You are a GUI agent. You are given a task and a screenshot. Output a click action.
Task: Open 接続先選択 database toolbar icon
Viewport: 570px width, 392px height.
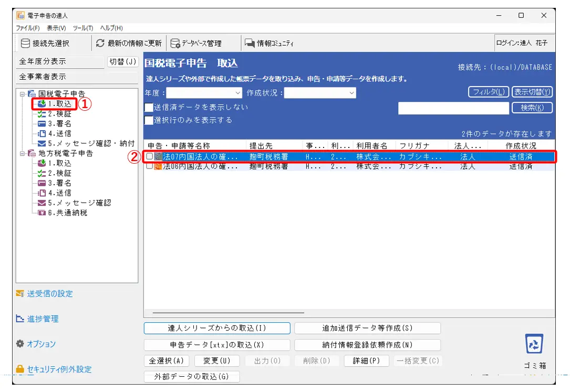[25, 43]
